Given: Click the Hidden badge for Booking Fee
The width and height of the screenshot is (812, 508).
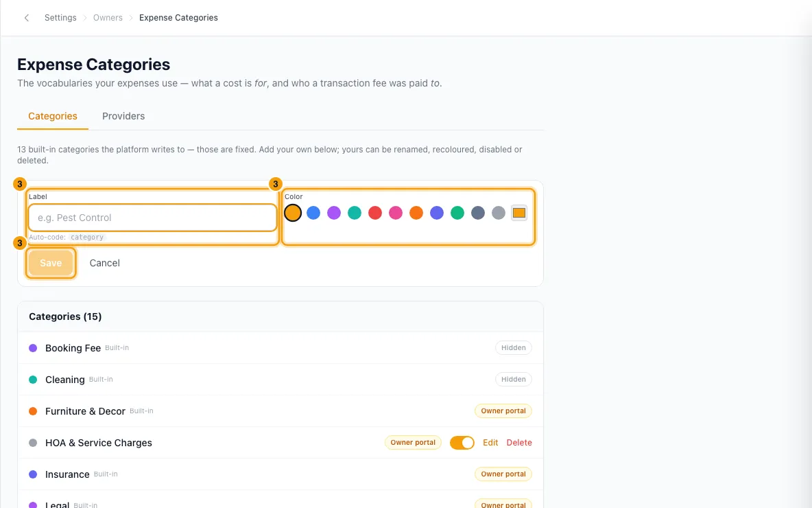Looking at the screenshot, I should click(513, 348).
